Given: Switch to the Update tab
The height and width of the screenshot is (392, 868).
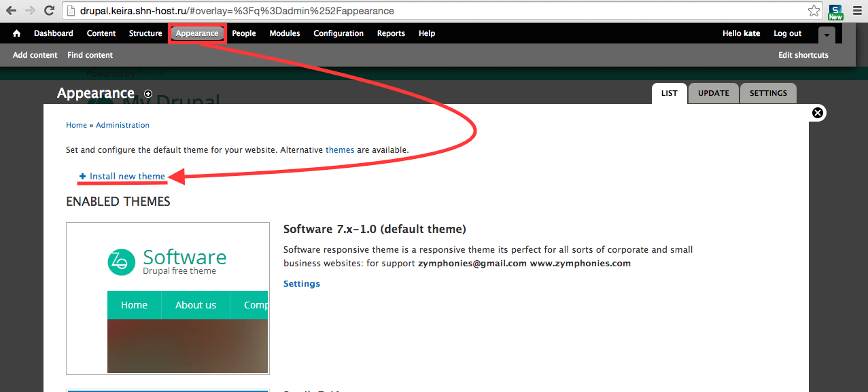Looking at the screenshot, I should [714, 94].
